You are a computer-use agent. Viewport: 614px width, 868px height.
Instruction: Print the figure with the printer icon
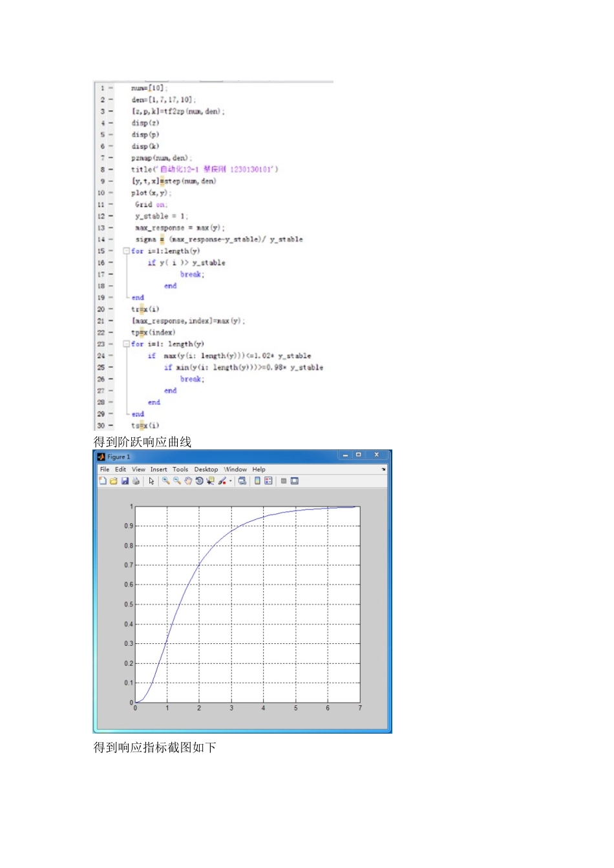[136, 481]
